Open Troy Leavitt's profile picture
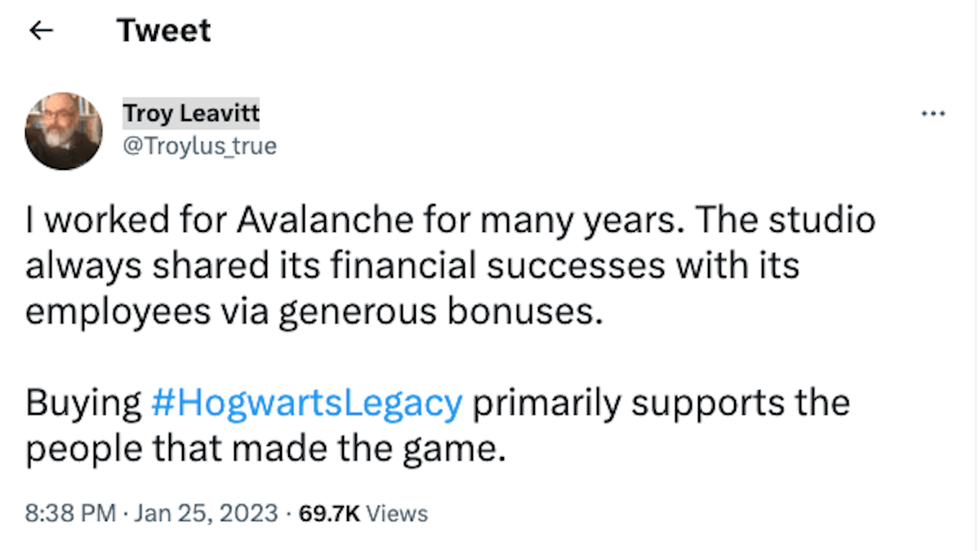980x551 pixels. coord(64,131)
